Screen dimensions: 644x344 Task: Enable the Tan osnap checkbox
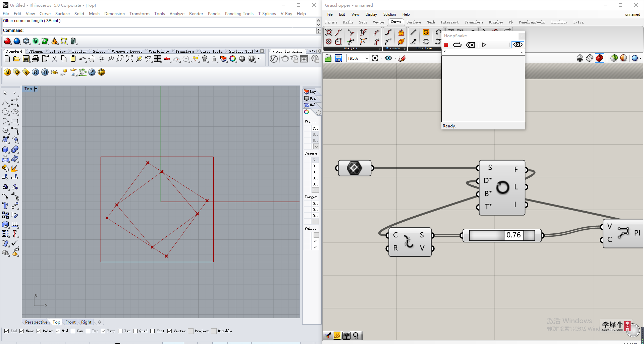point(120,331)
